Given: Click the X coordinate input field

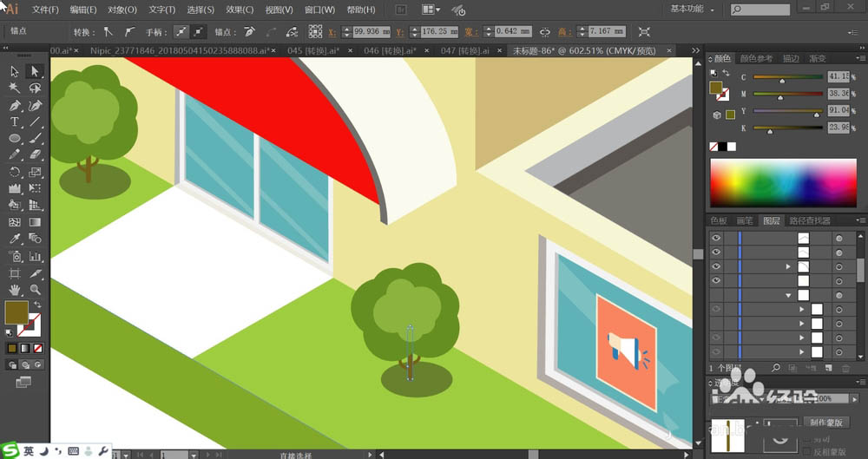Looking at the screenshot, I should click(372, 31).
